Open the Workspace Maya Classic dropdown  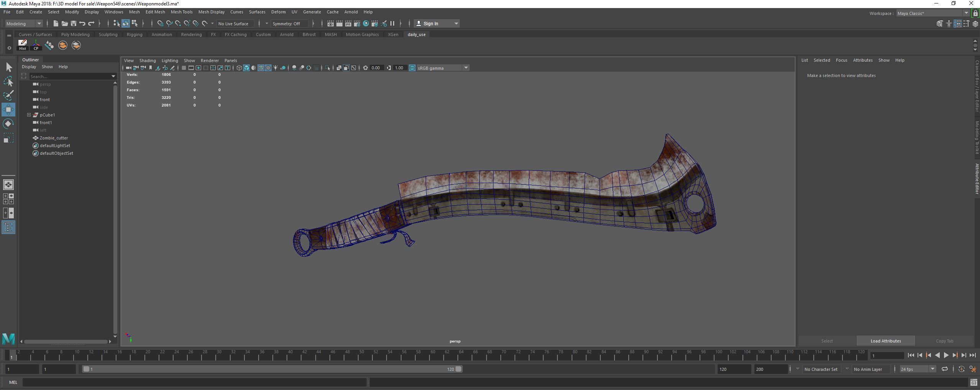[x=932, y=13]
